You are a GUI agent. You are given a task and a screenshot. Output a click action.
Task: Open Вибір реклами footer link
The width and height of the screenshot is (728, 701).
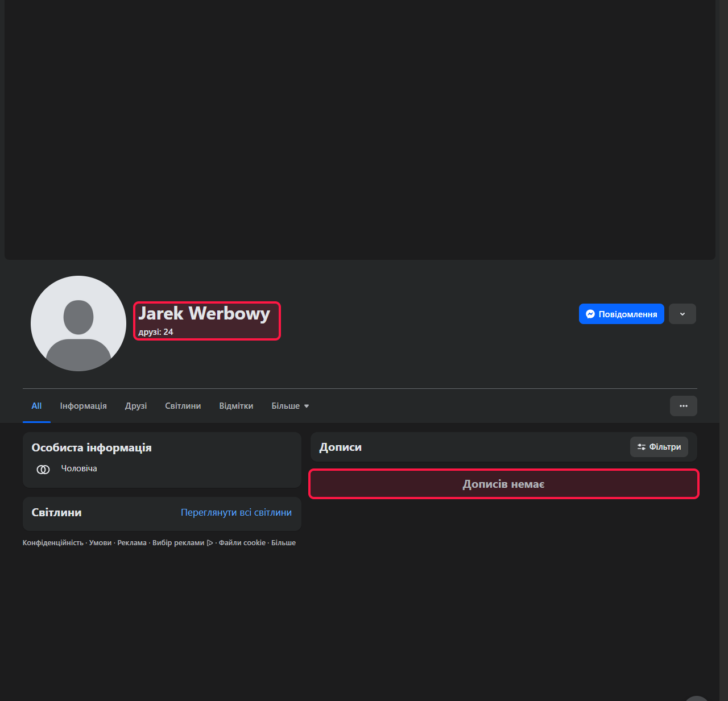[183, 543]
